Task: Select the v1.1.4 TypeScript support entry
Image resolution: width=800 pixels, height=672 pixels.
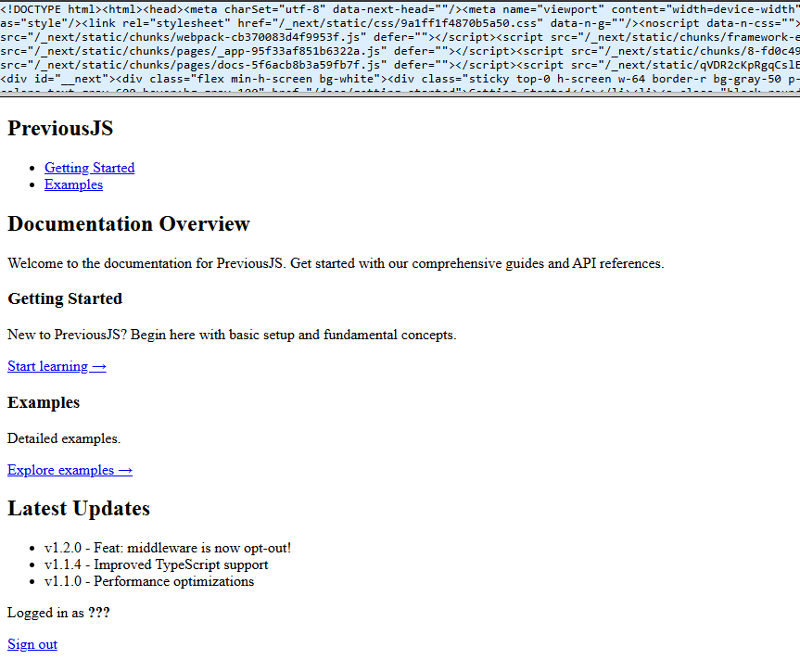Action: [156, 564]
